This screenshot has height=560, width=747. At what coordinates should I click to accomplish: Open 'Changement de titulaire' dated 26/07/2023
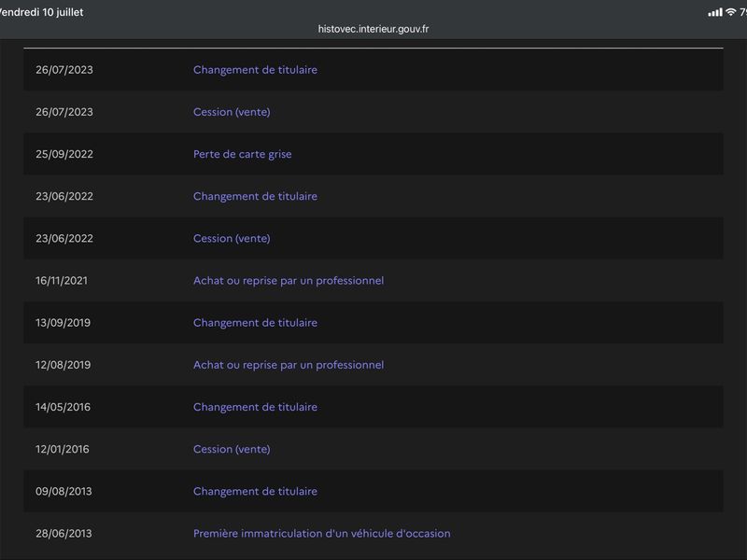pos(255,70)
